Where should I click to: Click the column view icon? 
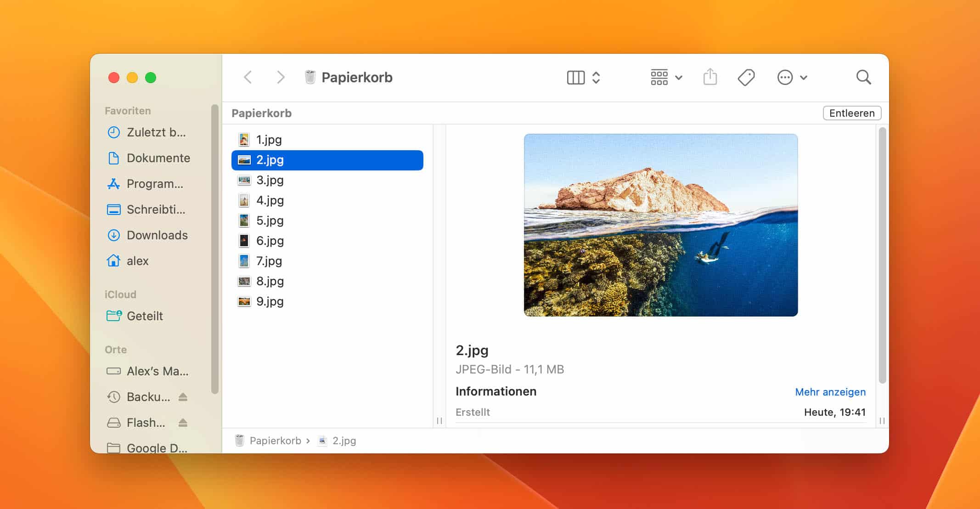pyautogui.click(x=575, y=77)
